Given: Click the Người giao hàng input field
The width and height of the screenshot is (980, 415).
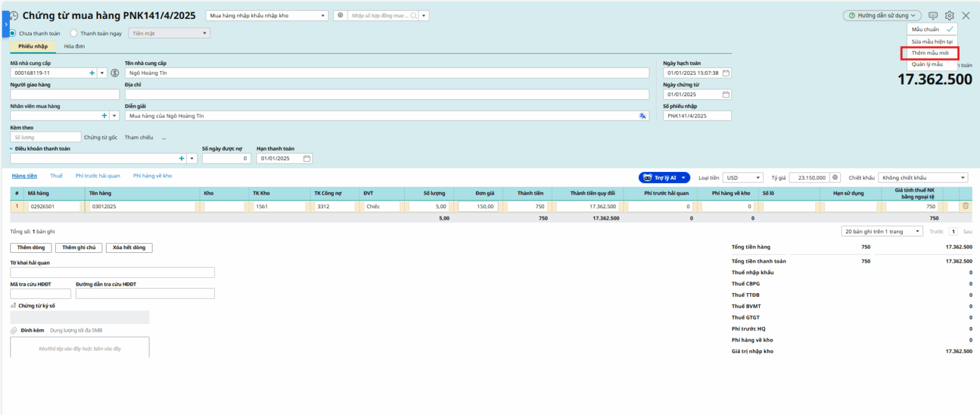Looking at the screenshot, I should point(65,94).
